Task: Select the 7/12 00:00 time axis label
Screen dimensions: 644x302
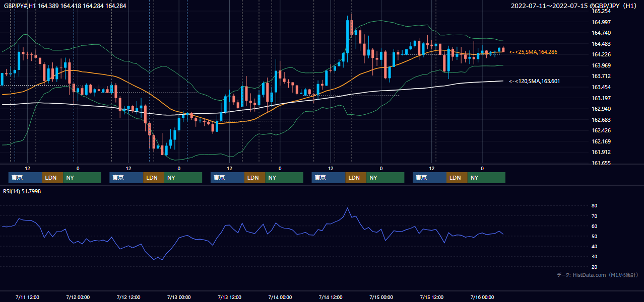Action: click(78, 297)
